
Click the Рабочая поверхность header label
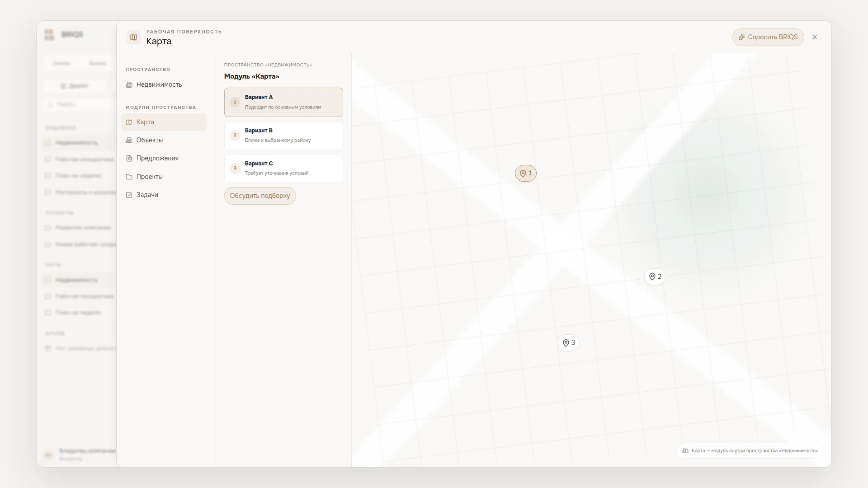[x=184, y=32]
